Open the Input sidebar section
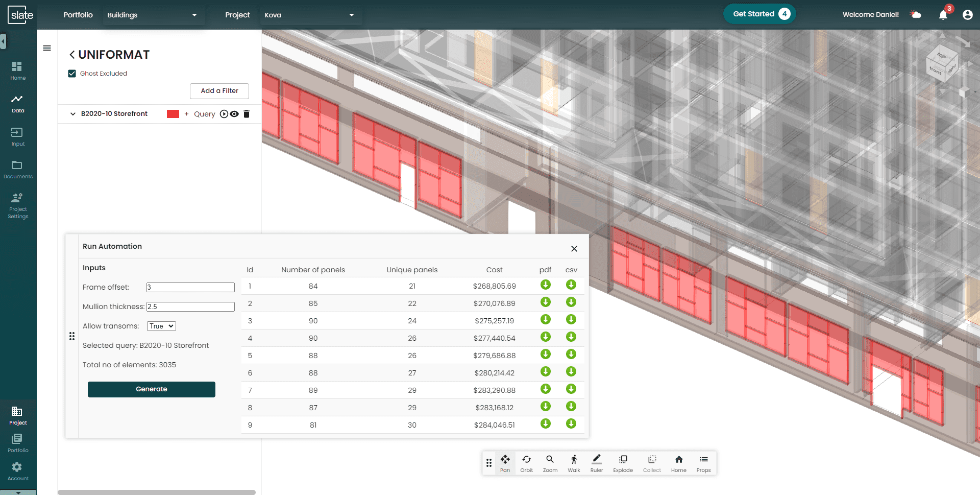The image size is (980, 495). [x=18, y=137]
